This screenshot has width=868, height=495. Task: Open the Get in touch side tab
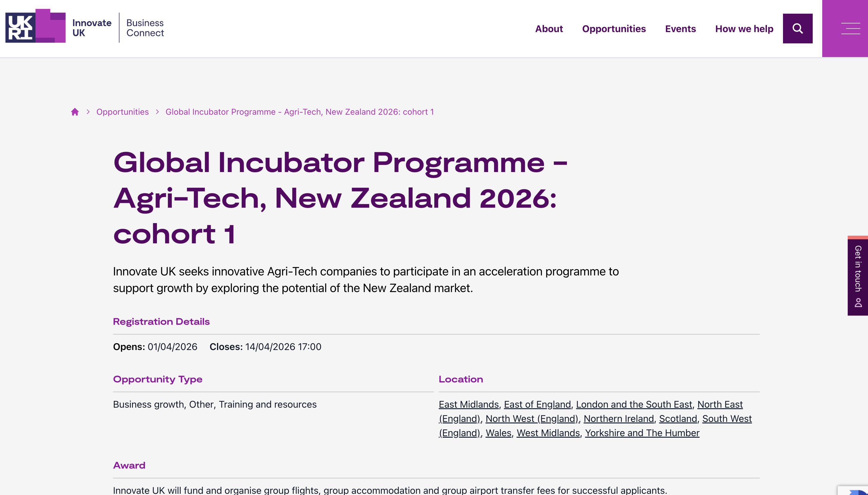858,276
